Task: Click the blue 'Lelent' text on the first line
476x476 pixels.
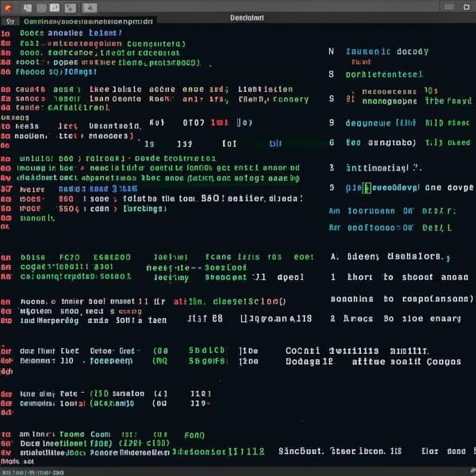Action: (x=105, y=33)
